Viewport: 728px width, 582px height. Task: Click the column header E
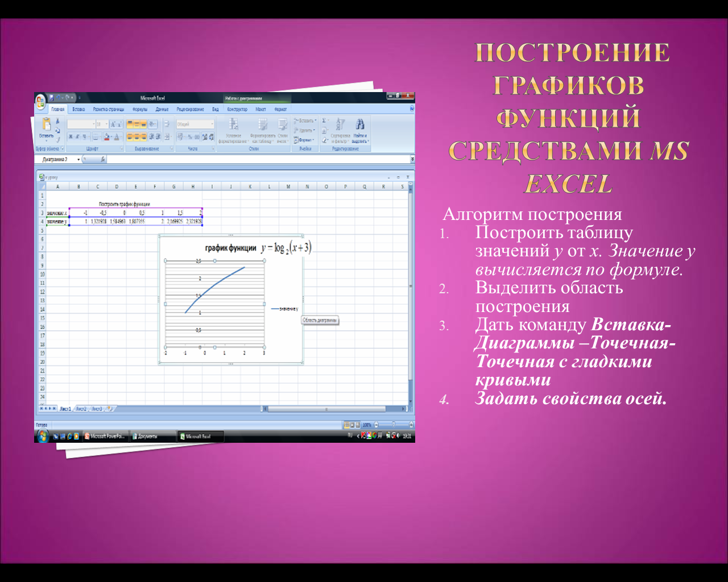pyautogui.click(x=135, y=186)
